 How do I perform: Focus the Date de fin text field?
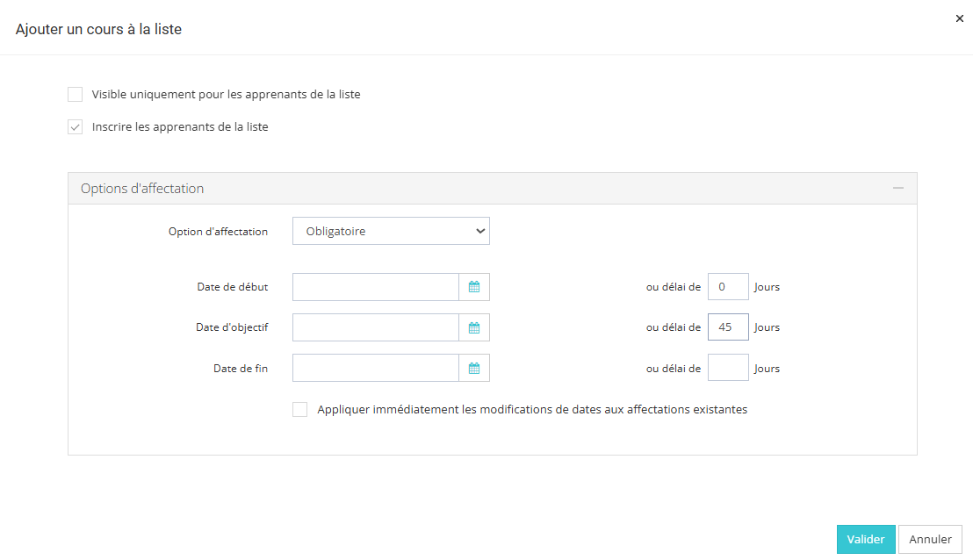(x=376, y=369)
